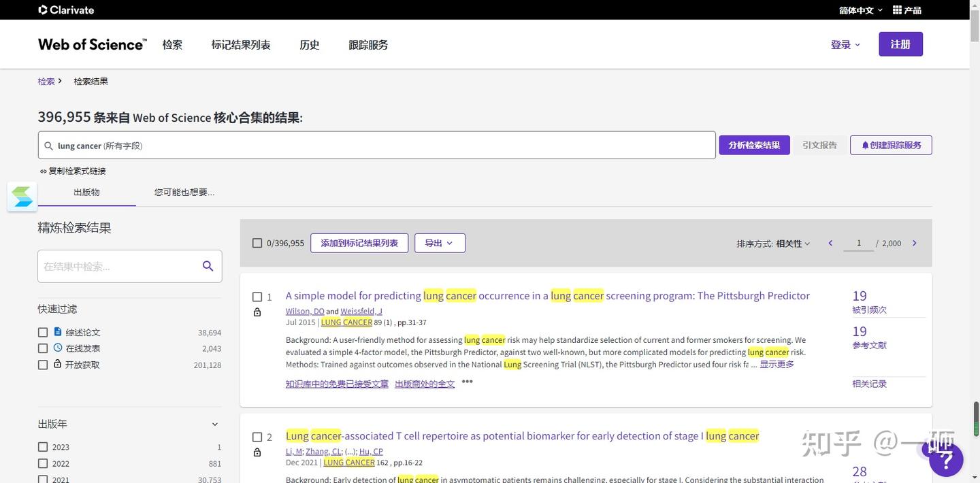Click the copy query link icon
The image size is (980, 483).
(x=44, y=171)
